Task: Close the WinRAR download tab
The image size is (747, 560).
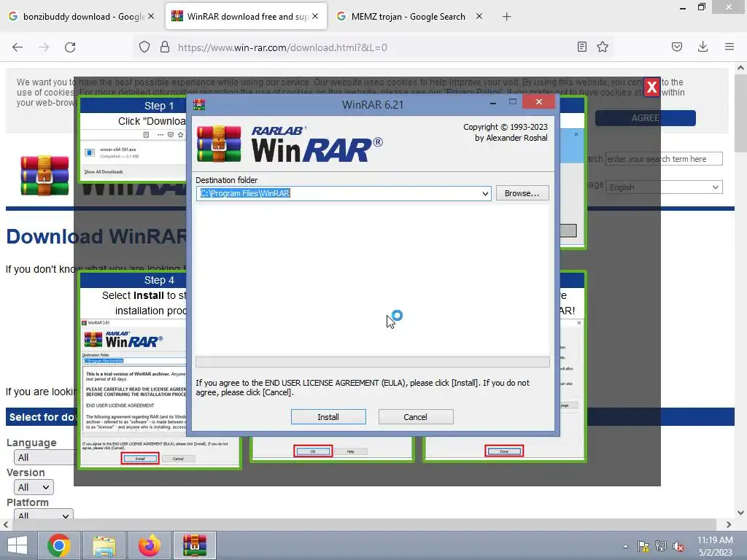Action: point(315,16)
